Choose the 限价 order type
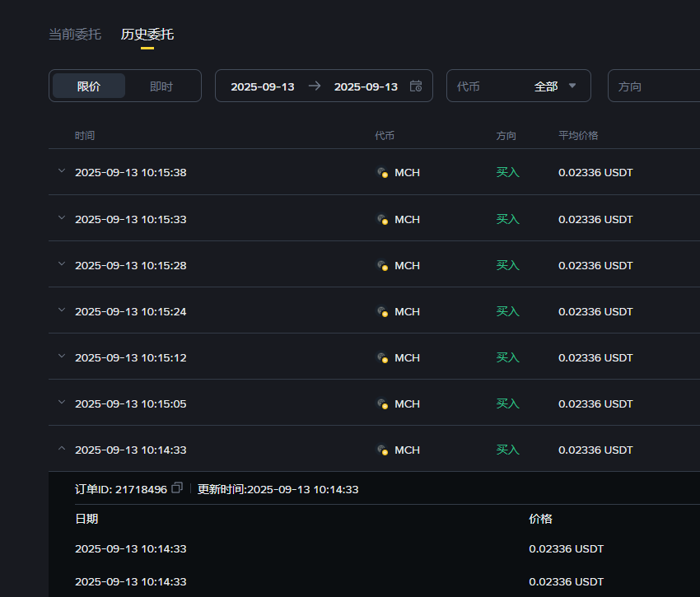Screen dimensions: 700x597 (89, 86)
